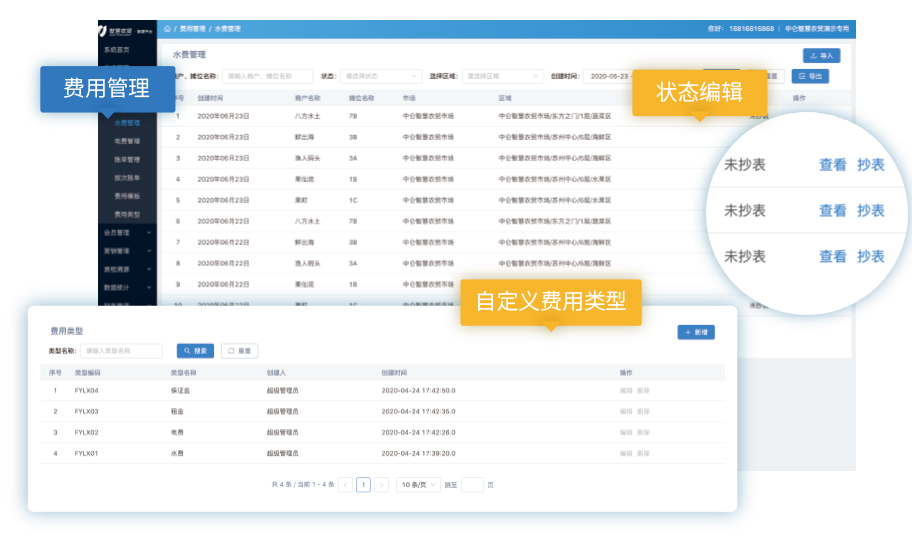Go to the previous page using the pagination arrow
Image resolution: width=912 pixels, height=544 pixels.
coord(346,485)
